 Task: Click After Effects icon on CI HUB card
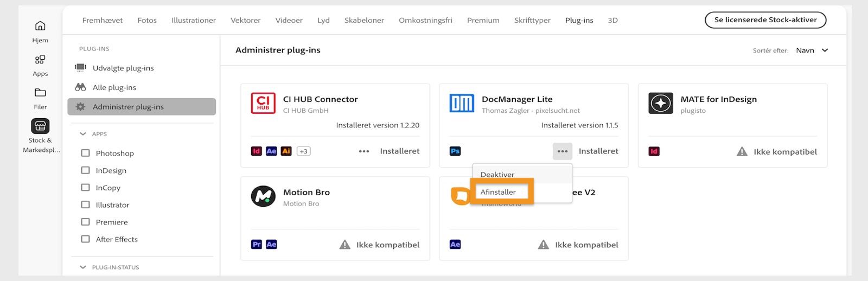271,151
